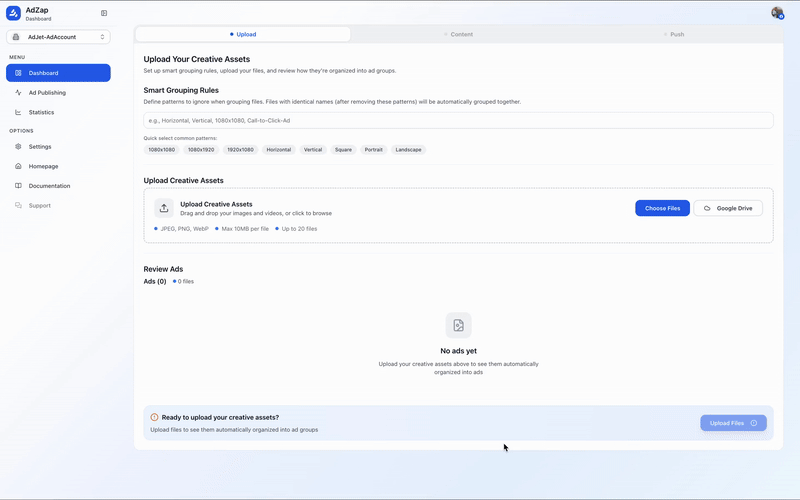Click the arrow icon on Upload Files button
This screenshot has height=500, width=800.
754,423
